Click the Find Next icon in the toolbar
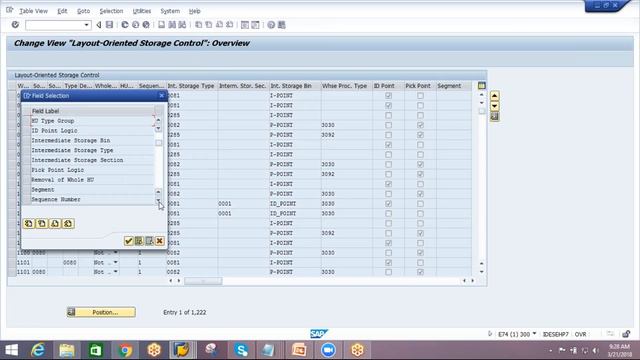The height and width of the screenshot is (360, 640). pos(182,25)
